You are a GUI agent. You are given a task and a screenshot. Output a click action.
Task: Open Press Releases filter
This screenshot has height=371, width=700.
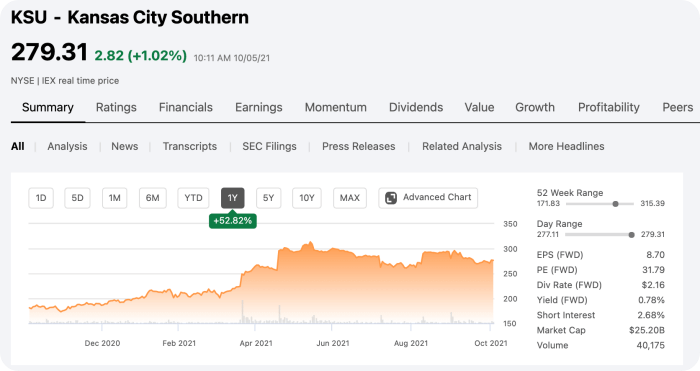[358, 146]
